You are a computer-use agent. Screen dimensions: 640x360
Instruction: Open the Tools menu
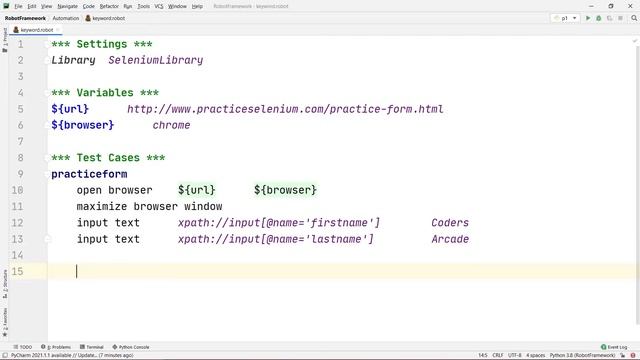click(143, 7)
